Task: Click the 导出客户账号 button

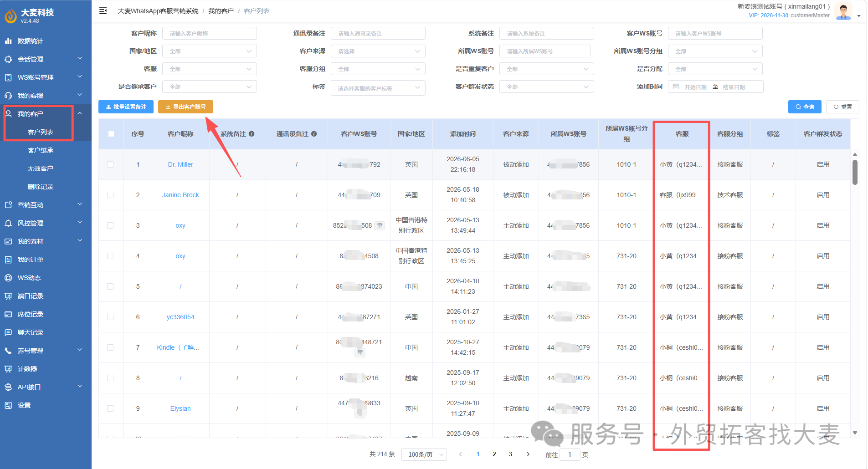Action: click(185, 107)
